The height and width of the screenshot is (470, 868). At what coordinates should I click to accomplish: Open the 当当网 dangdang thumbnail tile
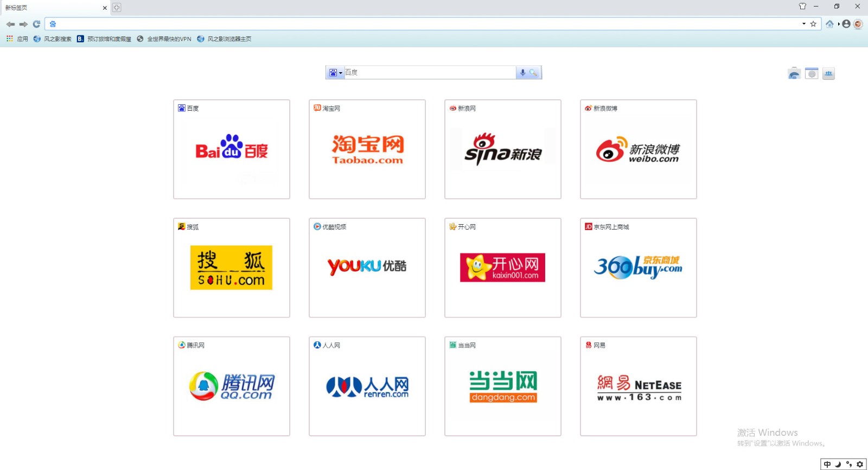tap(503, 386)
